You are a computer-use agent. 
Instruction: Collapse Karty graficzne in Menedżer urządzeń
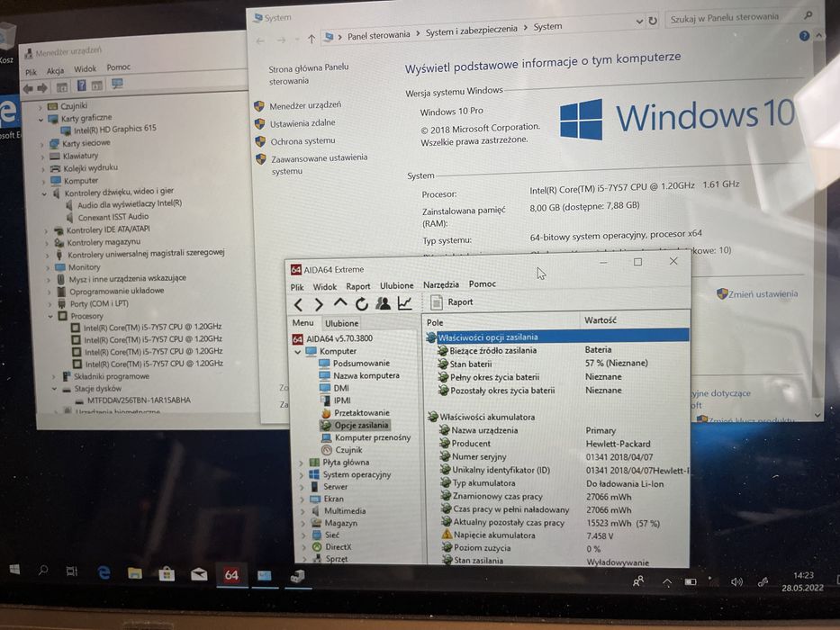[x=41, y=120]
